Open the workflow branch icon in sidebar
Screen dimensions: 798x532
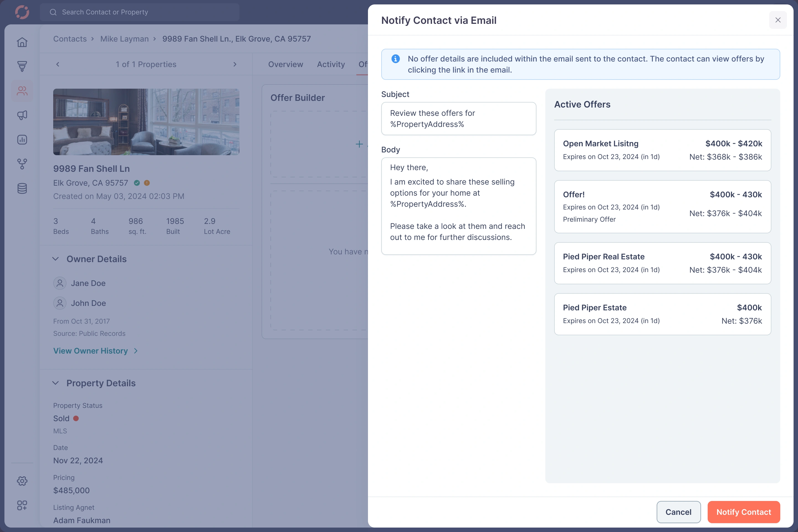point(22,164)
